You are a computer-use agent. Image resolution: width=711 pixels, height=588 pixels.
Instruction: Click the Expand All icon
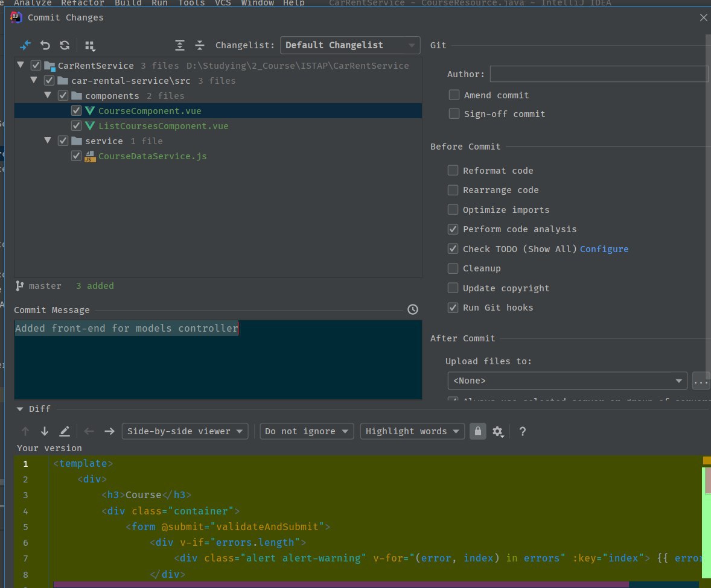pos(180,45)
